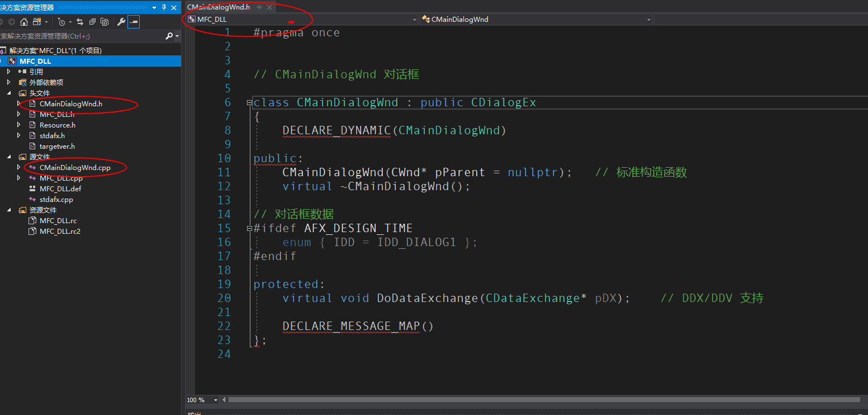Collapse the 源文件 folder
868x415 pixels.
click(x=8, y=157)
